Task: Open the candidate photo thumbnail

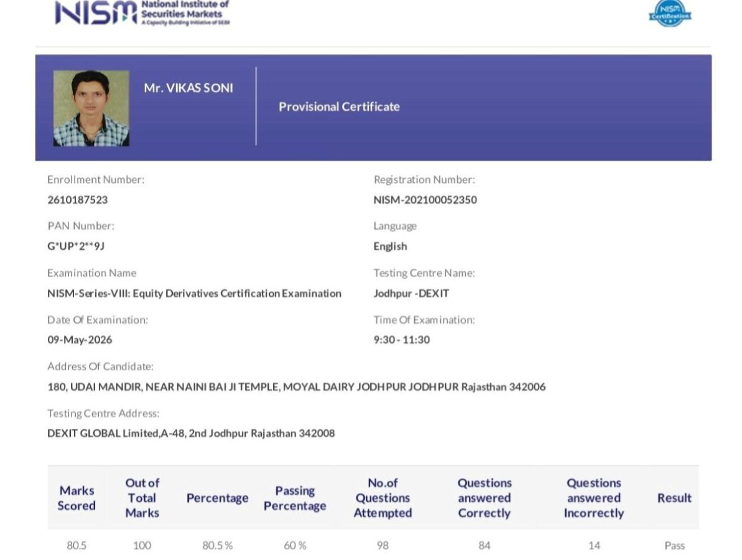Action: (91, 108)
